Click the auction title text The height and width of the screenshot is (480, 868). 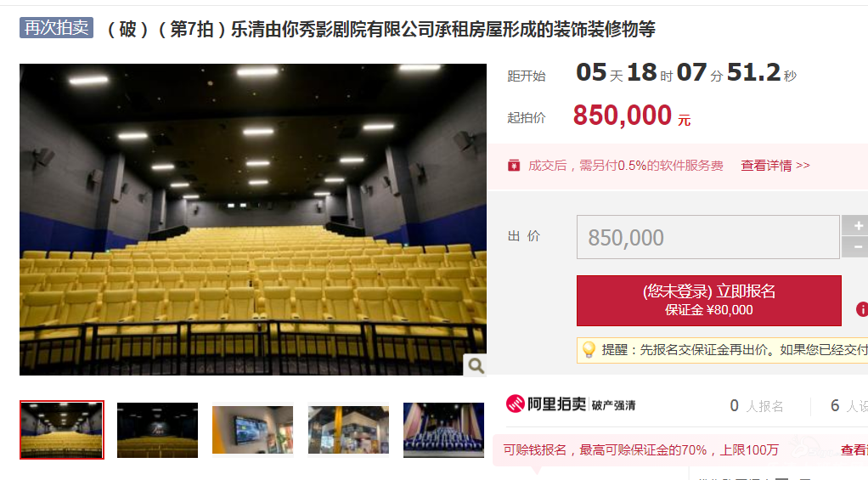[380, 29]
